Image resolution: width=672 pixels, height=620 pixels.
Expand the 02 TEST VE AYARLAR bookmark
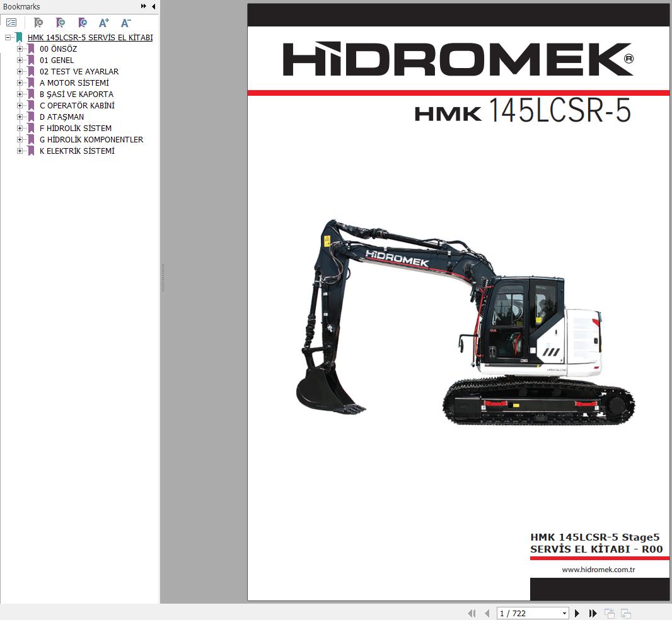[x=20, y=72]
